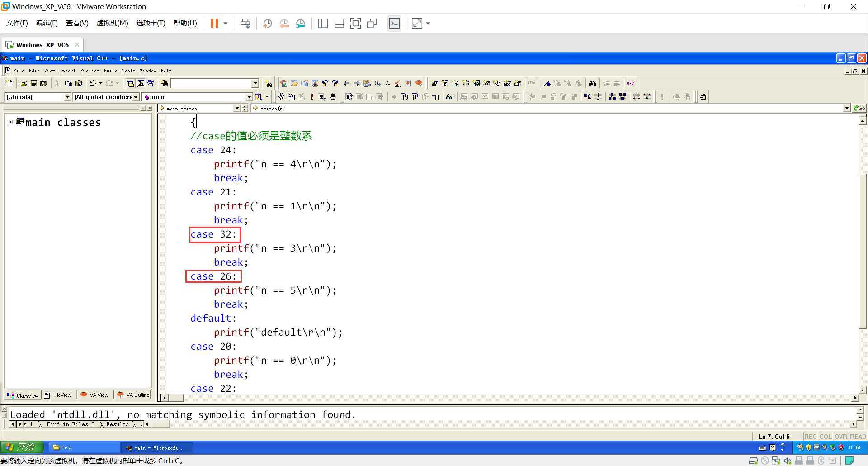Toggle the VMware thumbnail bar icon
The width and height of the screenshot is (868, 466).
[339, 24]
